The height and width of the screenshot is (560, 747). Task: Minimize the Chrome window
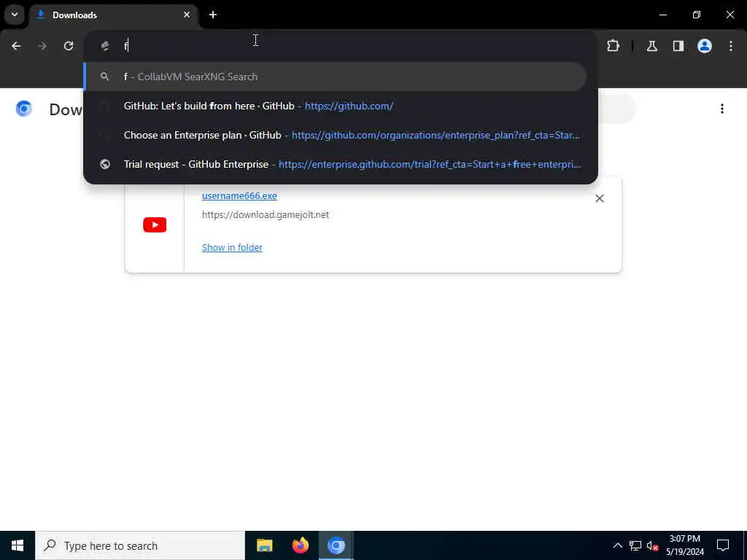coord(662,15)
